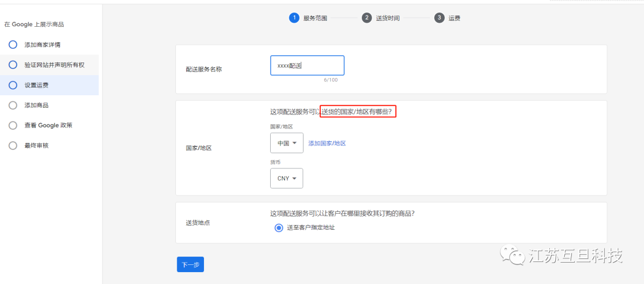Click step 2 送货时间 number icon
The width and height of the screenshot is (644, 284).
367,18
